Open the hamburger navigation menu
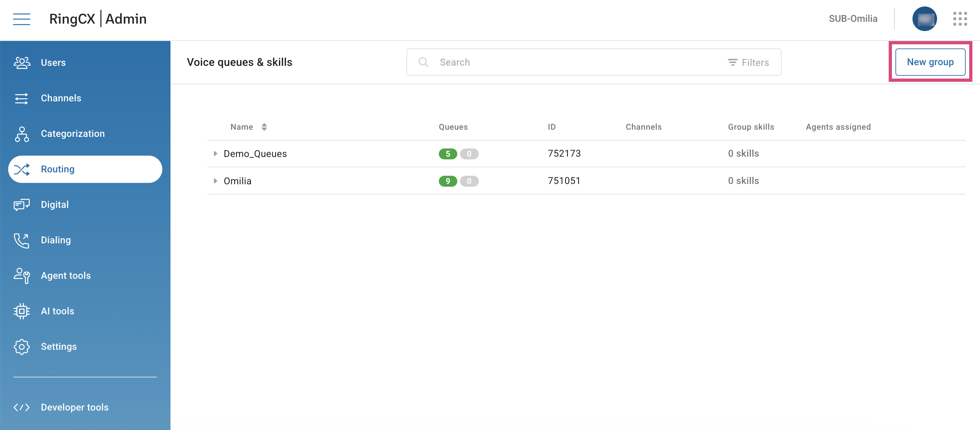The width and height of the screenshot is (980, 430). (x=21, y=19)
